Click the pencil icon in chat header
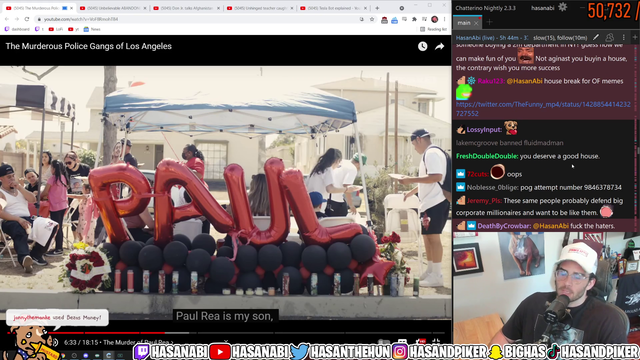 (596, 37)
